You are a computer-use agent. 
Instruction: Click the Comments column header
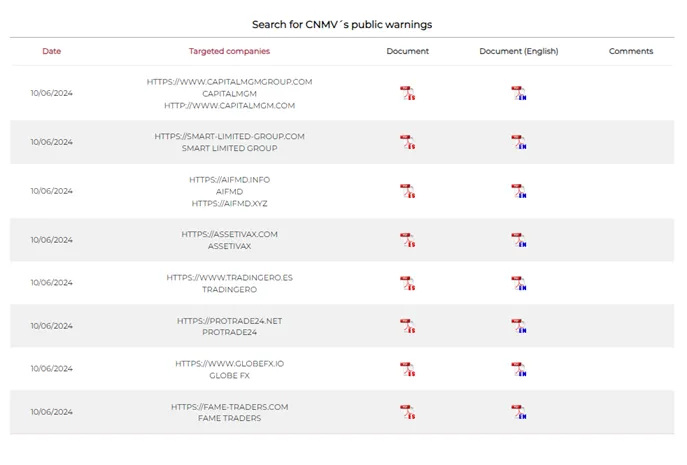(631, 51)
